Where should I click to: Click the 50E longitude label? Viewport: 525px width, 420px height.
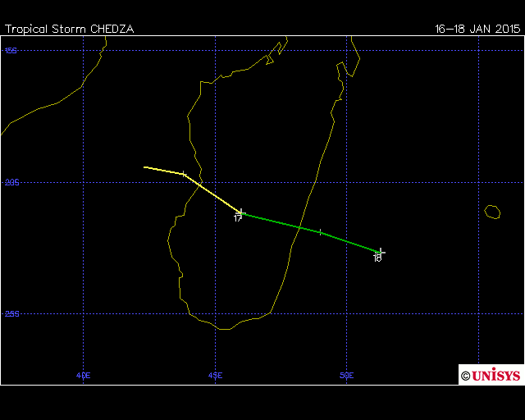click(x=347, y=375)
